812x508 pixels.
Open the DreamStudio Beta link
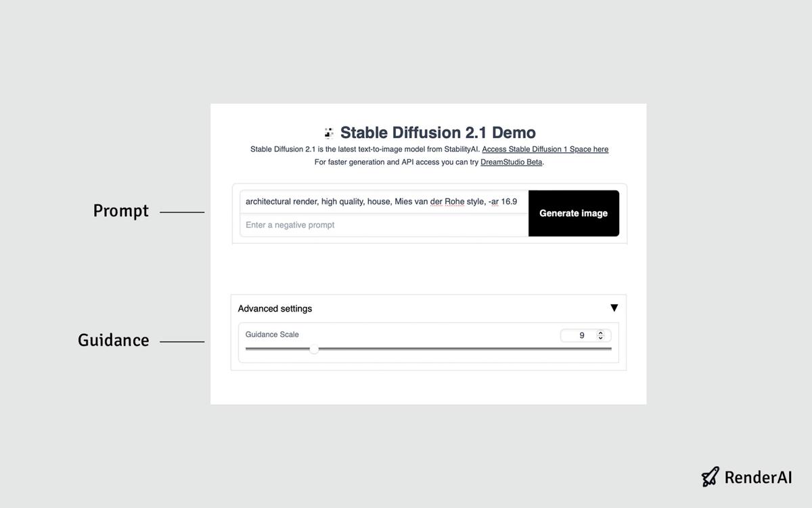[x=511, y=162]
